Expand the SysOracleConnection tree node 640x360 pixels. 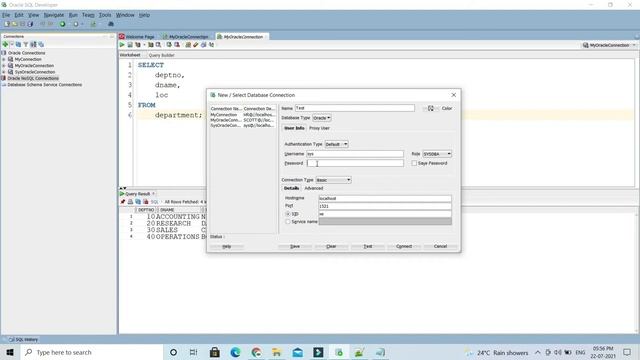[4, 72]
